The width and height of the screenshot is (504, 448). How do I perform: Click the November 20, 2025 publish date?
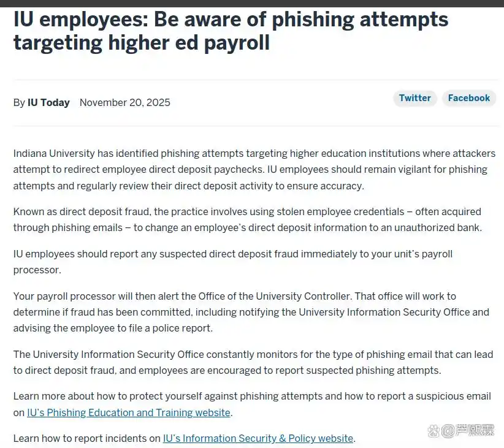124,102
